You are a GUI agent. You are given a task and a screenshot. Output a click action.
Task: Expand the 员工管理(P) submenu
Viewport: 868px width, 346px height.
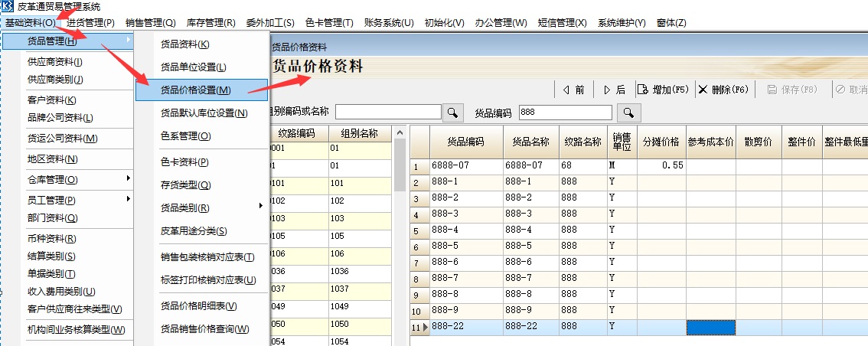[x=67, y=200]
